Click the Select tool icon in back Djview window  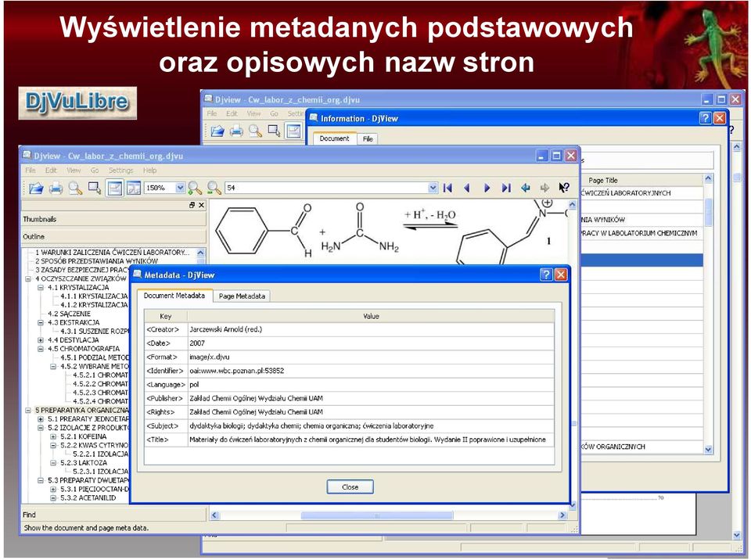275,131
